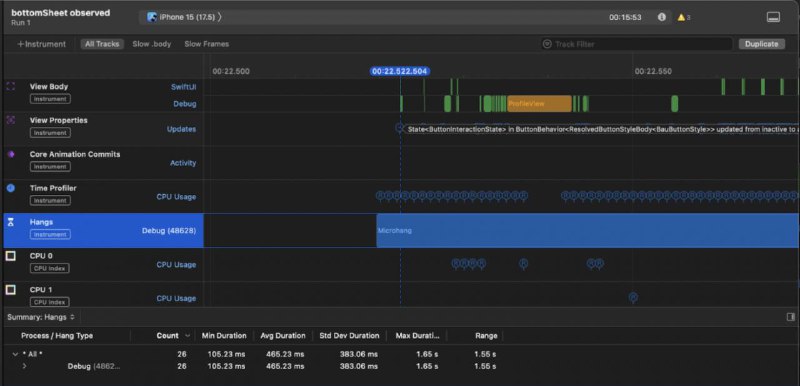
Task: Click the 00:22.522.504 playhead marker
Action: 400,71
